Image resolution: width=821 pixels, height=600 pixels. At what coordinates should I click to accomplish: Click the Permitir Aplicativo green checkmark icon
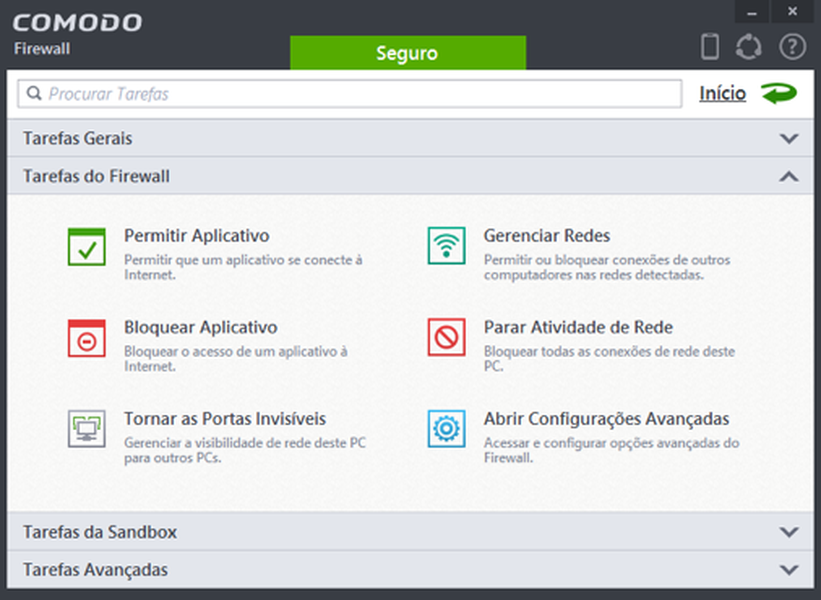[86, 247]
